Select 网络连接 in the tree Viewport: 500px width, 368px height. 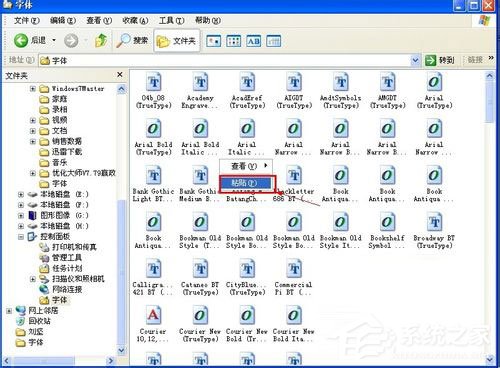click(x=61, y=290)
